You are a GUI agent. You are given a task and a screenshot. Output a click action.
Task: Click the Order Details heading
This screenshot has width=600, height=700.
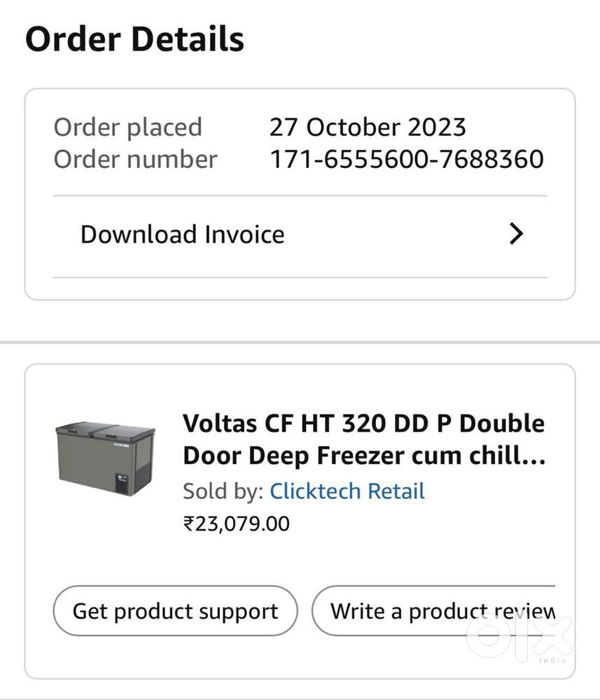pos(134,38)
